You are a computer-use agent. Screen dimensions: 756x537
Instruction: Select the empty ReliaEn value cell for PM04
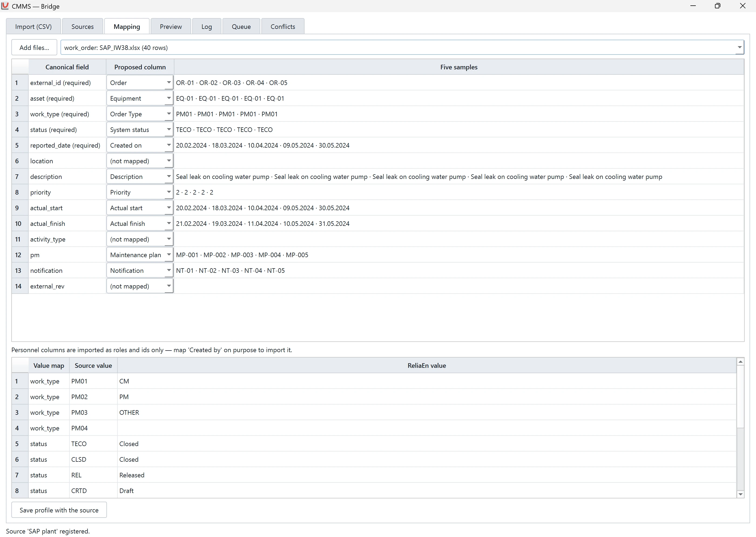[x=427, y=428]
